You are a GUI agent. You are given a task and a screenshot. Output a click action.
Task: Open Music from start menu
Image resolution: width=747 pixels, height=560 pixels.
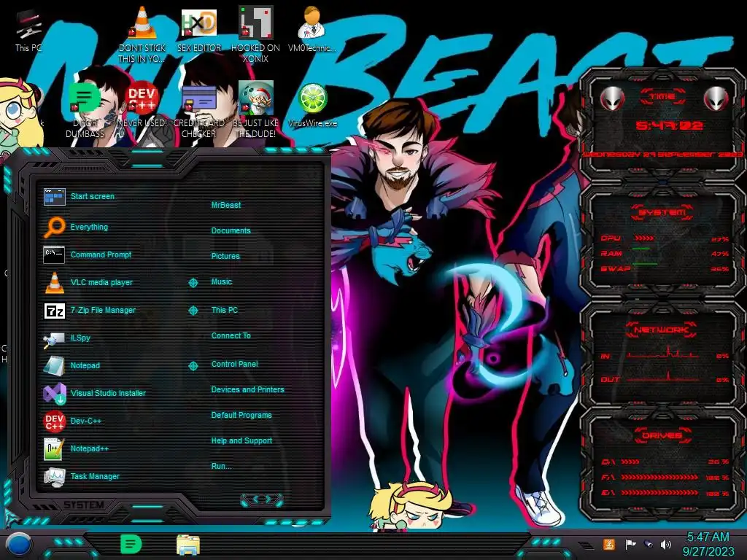point(222,282)
